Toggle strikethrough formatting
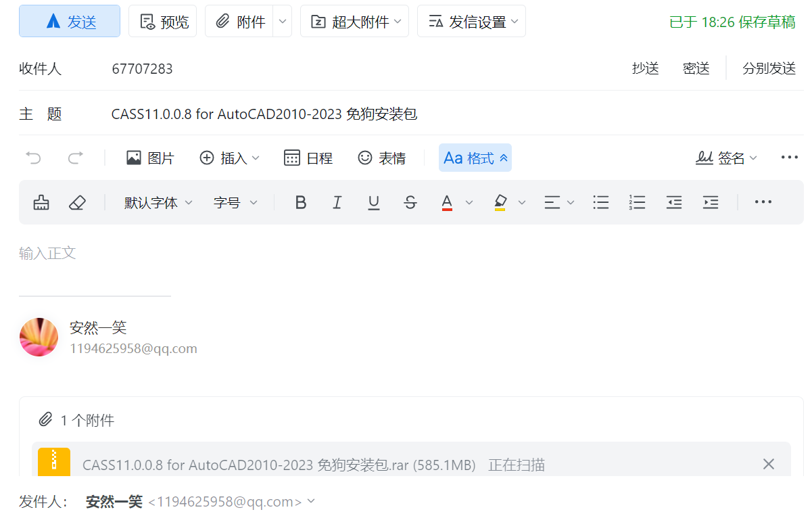 pos(410,202)
